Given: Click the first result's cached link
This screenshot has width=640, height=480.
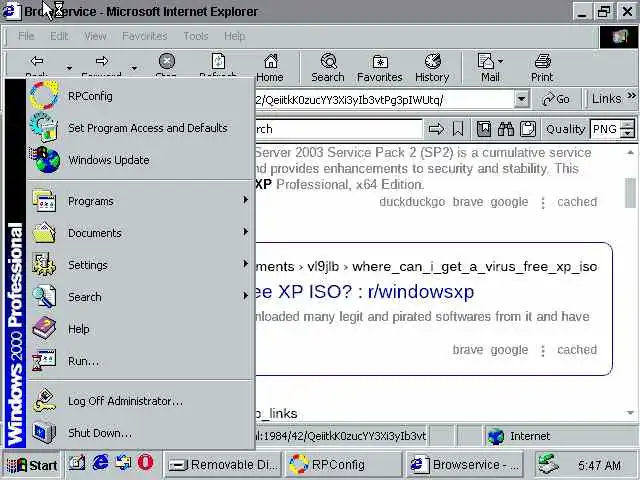Looking at the screenshot, I should [577, 202].
